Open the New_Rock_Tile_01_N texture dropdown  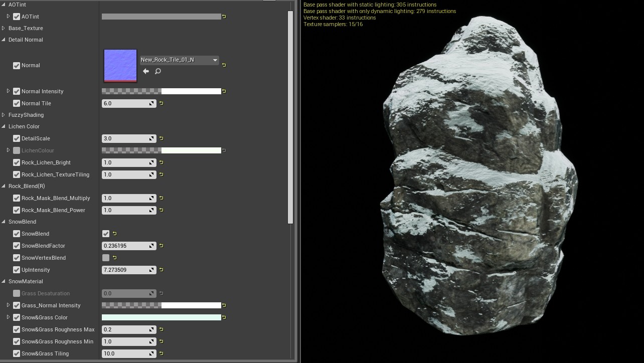[215, 60]
